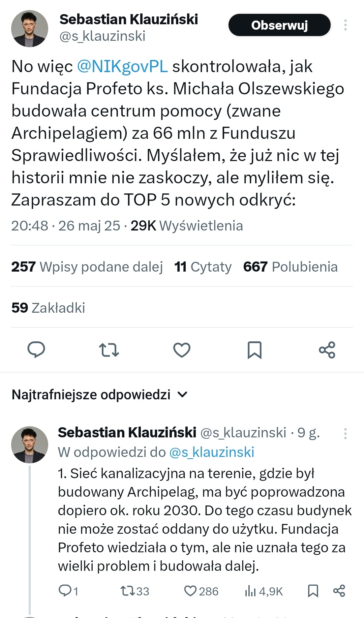View the 257 Wpisy podane dalej list

[x=87, y=267]
